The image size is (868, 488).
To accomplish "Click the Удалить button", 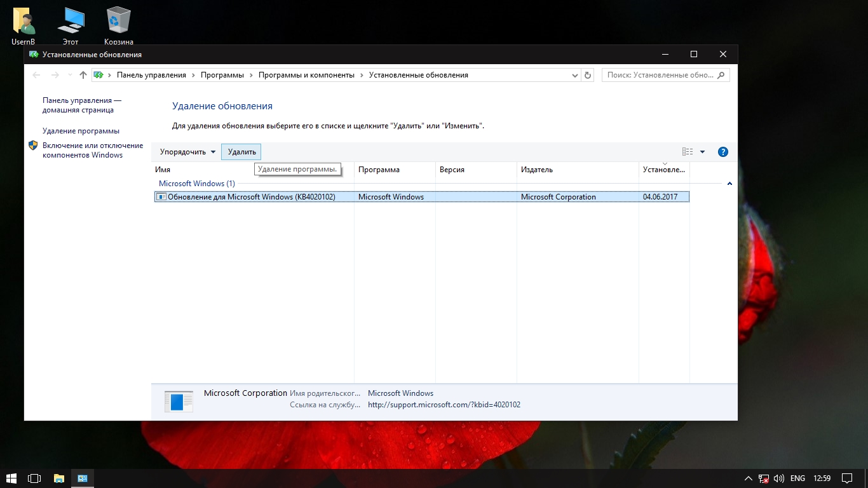I will point(241,152).
